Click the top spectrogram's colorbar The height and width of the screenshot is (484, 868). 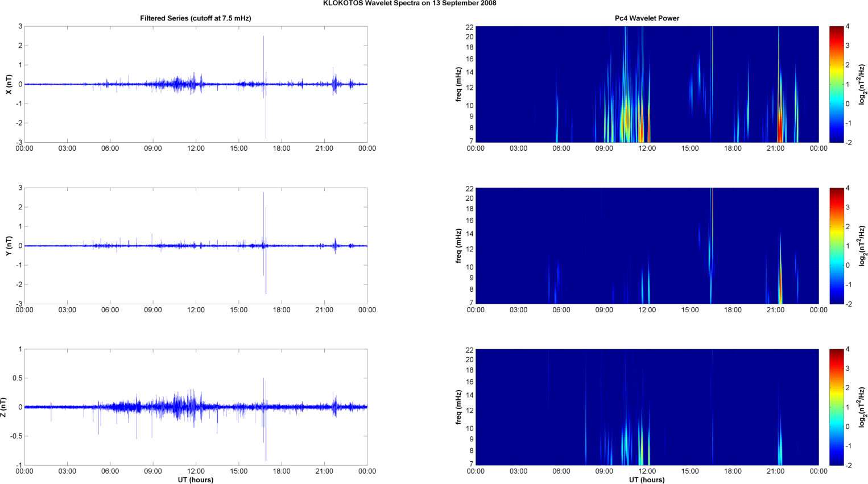836,84
